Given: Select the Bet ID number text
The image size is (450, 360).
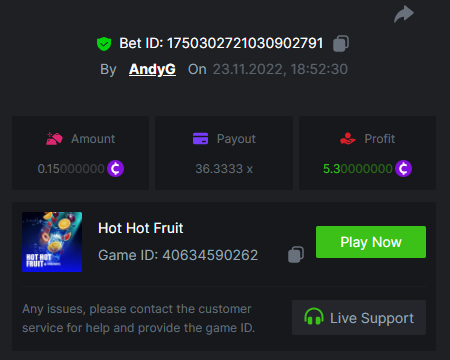Looking at the screenshot, I should 245,43.
